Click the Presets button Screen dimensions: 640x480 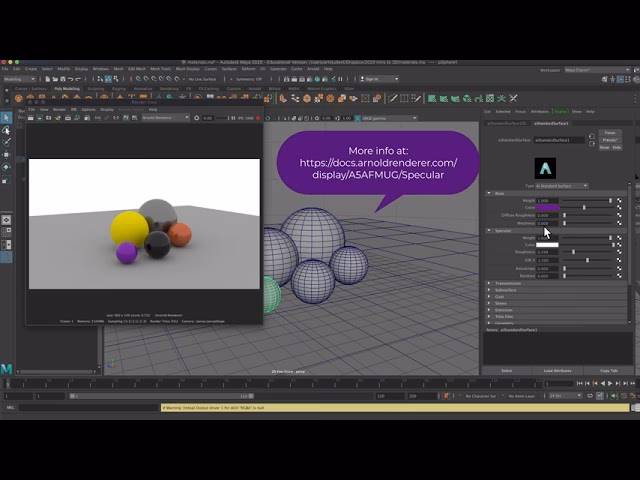coord(610,140)
